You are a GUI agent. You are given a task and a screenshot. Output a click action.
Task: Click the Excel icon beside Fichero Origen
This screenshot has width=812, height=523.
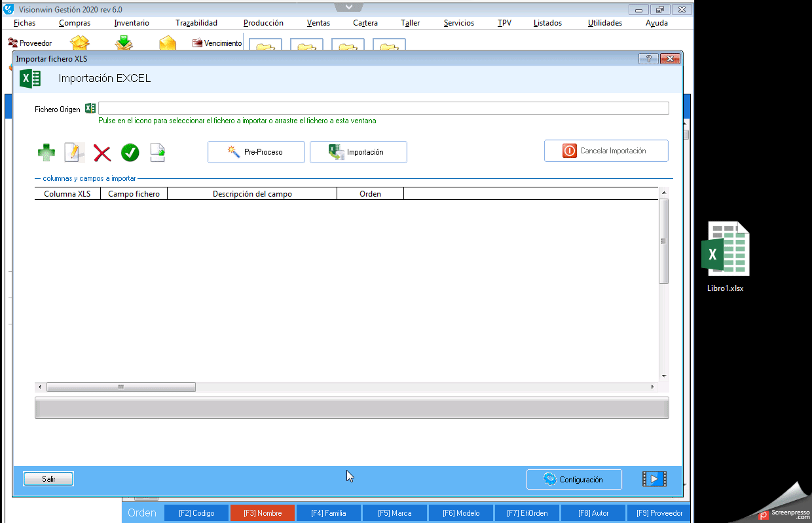[x=90, y=108]
